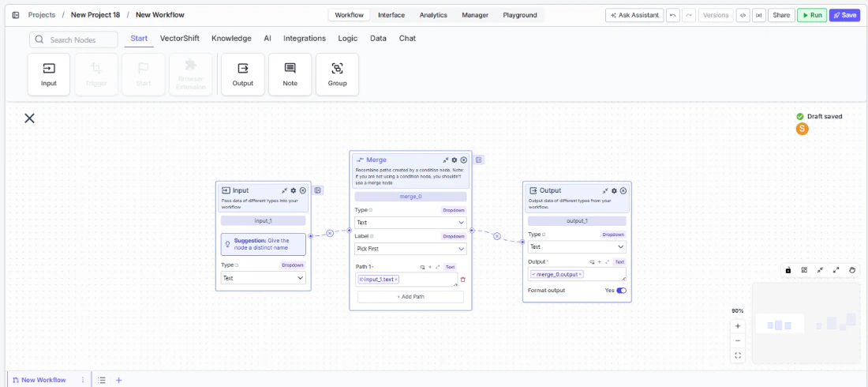Collapse the Output node
Screen dimensions: 868x387
tap(605, 190)
